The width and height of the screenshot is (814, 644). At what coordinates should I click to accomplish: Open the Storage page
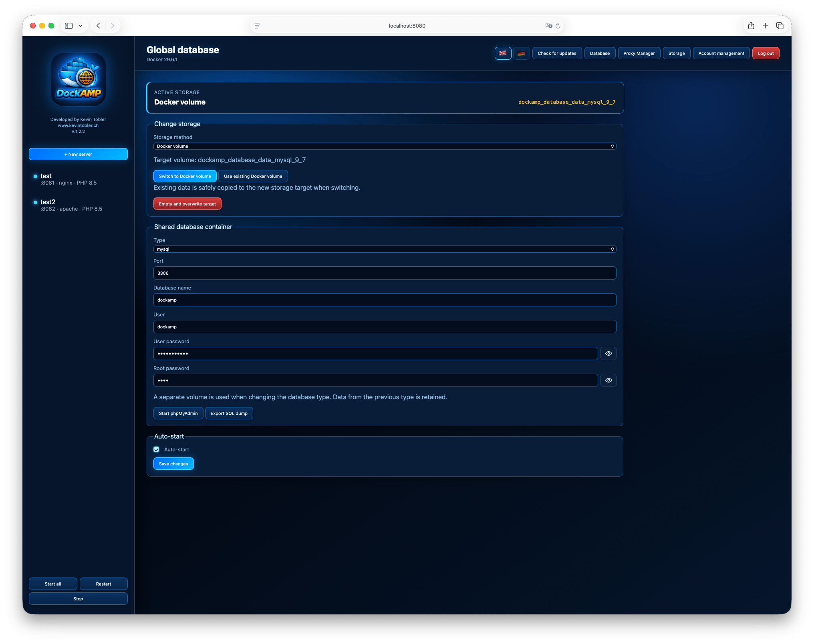coord(676,53)
